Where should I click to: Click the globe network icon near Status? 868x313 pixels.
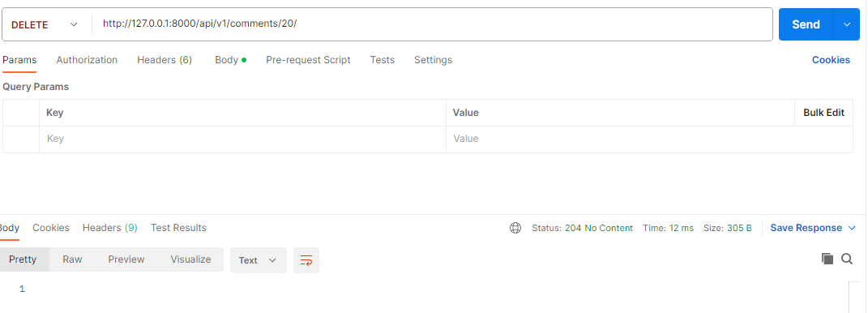(x=515, y=228)
